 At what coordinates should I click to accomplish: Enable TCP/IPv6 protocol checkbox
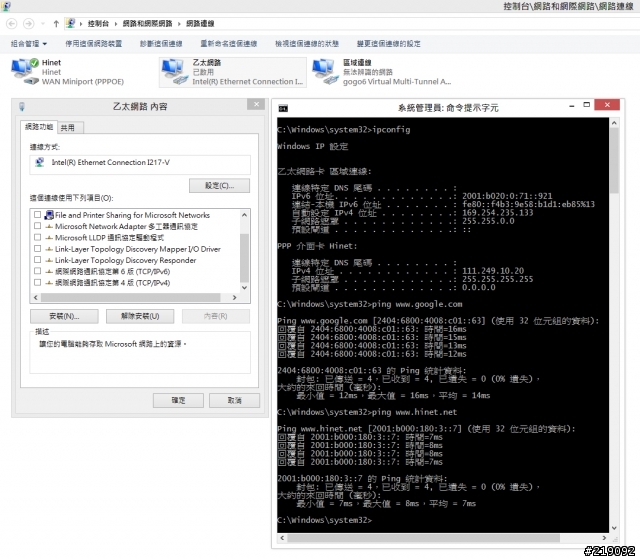pos(38,271)
